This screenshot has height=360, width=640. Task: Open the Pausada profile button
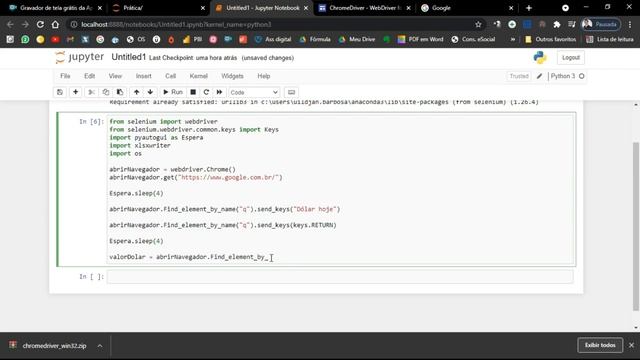[x=601, y=24]
